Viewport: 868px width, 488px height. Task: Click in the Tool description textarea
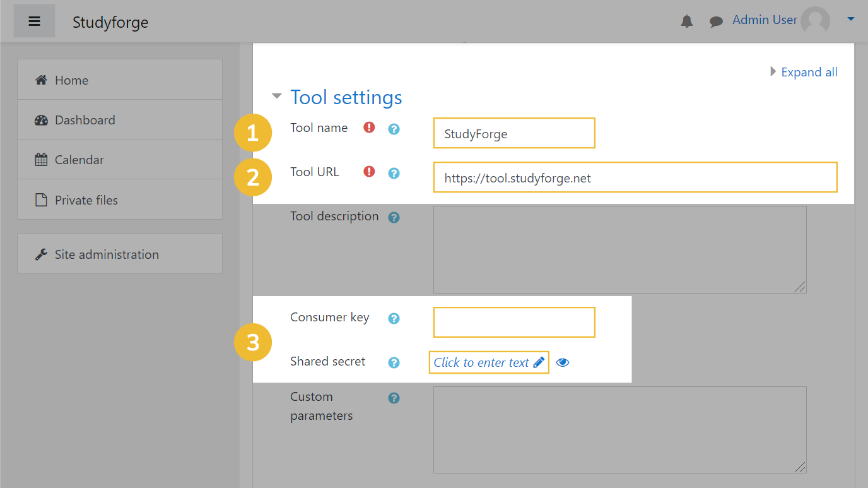619,249
